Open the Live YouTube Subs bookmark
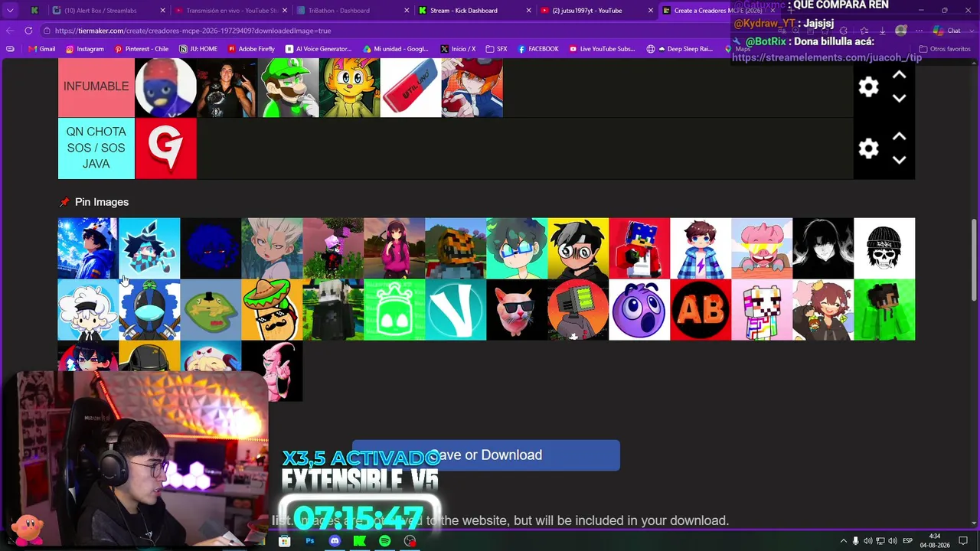Viewport: 980px width, 551px height. [602, 49]
